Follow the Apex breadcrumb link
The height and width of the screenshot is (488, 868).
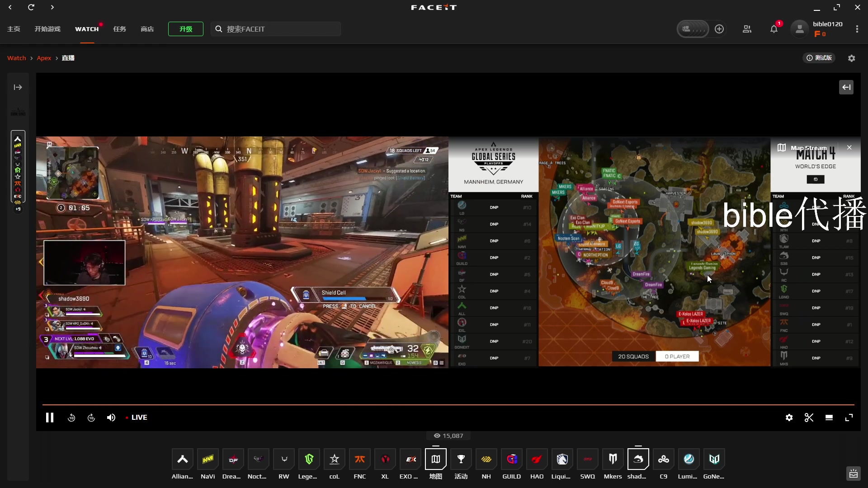coord(44,58)
